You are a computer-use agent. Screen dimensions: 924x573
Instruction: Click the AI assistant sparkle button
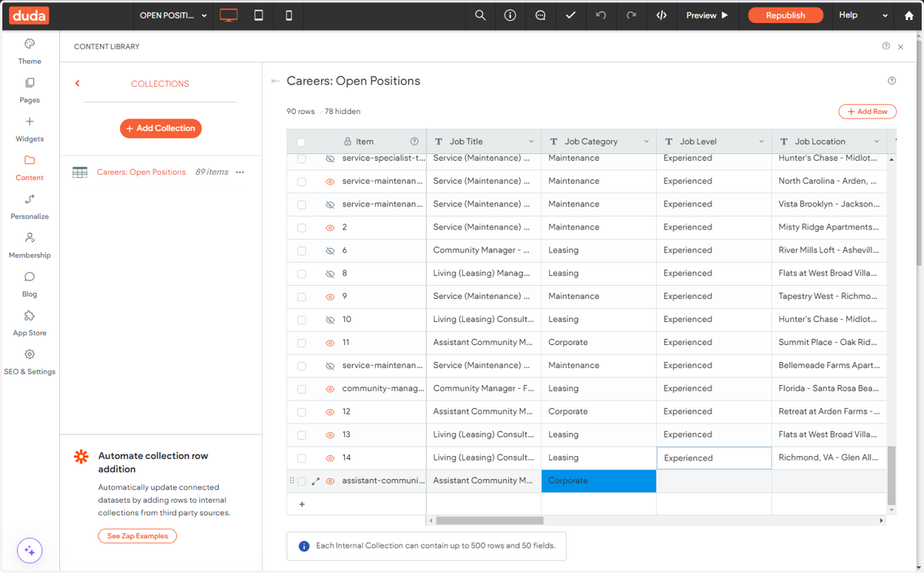tap(29, 551)
